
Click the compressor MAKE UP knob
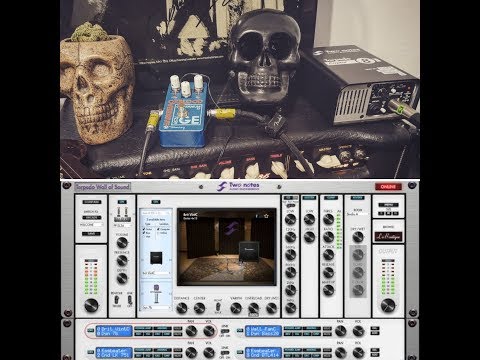coord(329,291)
